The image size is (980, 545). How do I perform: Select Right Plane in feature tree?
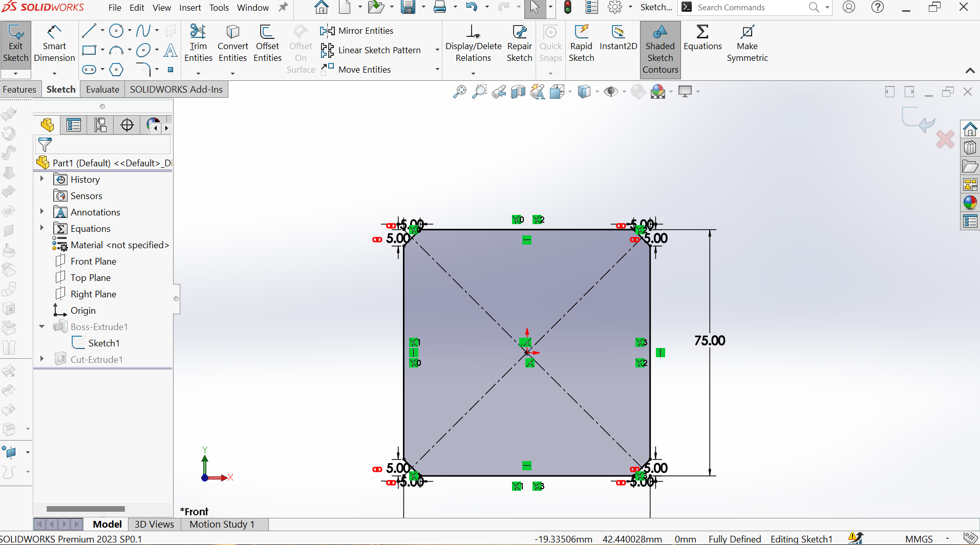coord(93,294)
